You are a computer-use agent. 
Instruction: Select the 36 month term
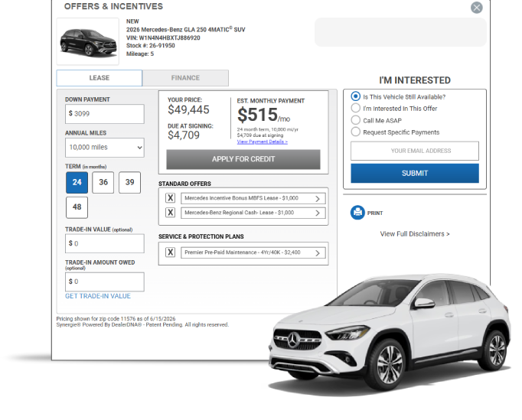103,182
